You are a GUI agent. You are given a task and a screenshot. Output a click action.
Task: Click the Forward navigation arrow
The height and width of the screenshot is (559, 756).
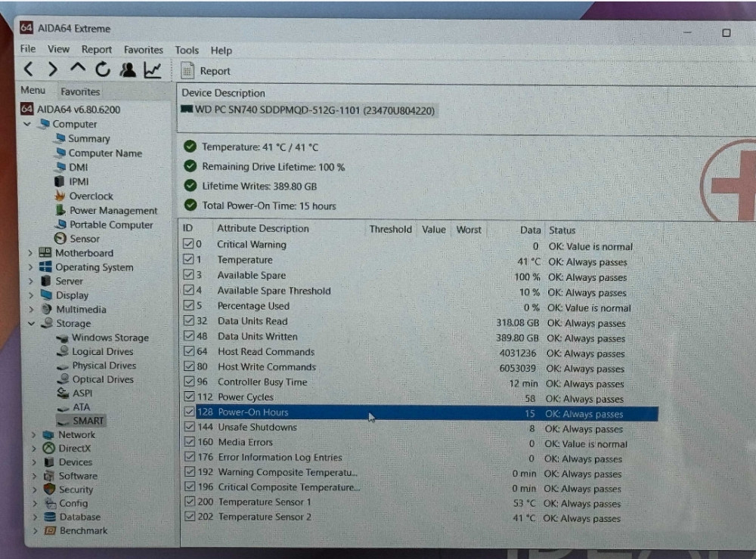(x=52, y=69)
